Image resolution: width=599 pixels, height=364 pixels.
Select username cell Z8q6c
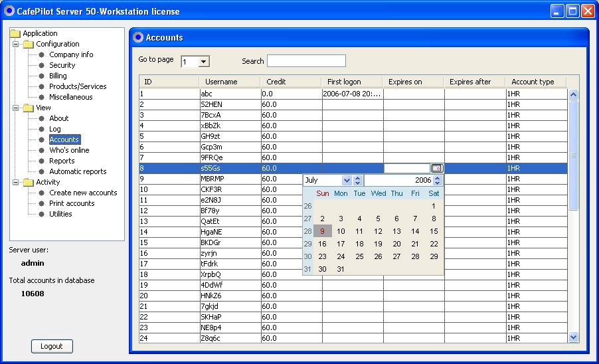230,338
